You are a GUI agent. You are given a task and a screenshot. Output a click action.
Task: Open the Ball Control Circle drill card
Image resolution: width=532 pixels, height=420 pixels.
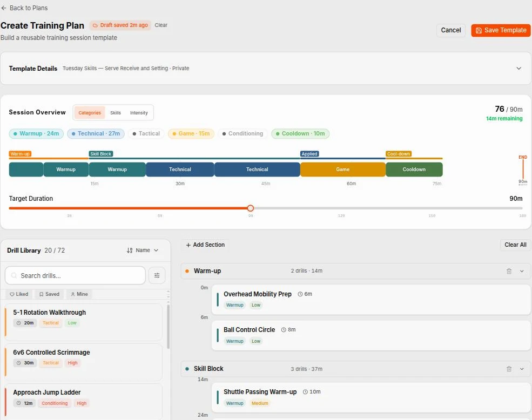tap(371, 336)
